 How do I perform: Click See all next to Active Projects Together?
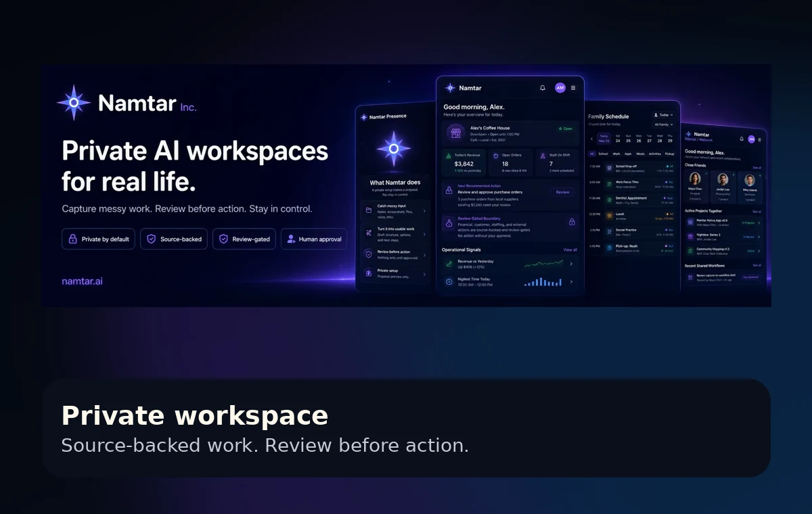click(757, 212)
